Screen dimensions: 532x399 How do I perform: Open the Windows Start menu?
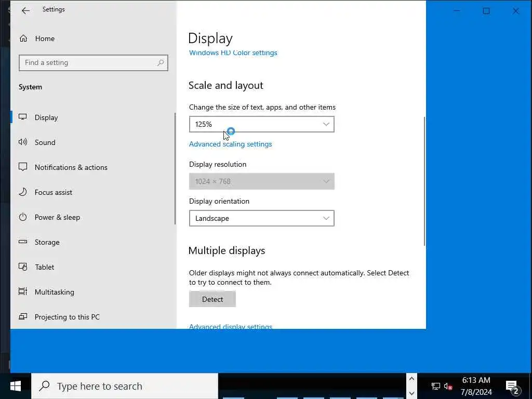[15, 386]
